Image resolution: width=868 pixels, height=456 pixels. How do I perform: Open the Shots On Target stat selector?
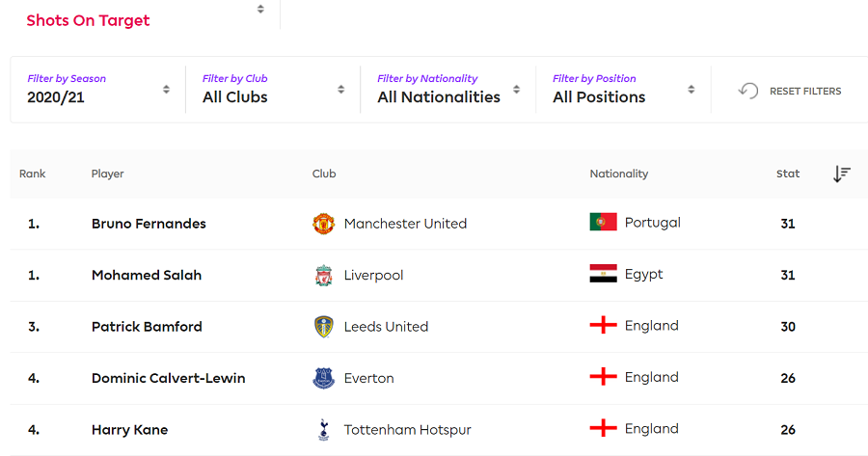tap(145, 16)
